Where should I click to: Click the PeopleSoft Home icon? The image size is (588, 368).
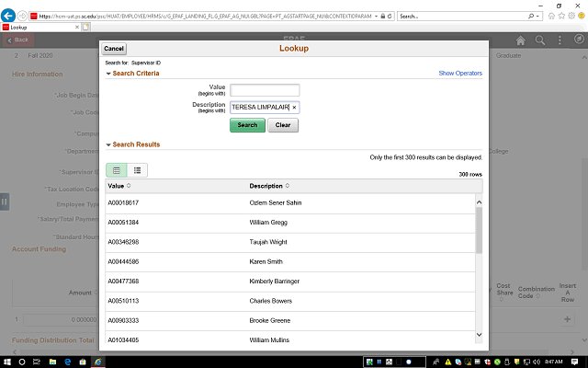521,40
